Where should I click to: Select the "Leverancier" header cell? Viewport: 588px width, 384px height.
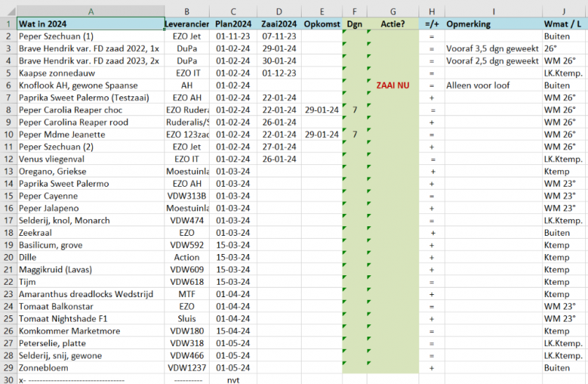coord(187,23)
